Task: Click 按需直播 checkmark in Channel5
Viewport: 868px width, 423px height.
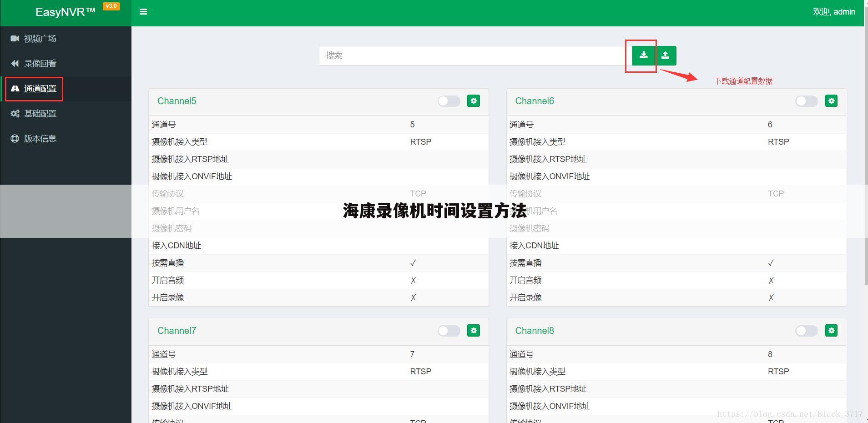Action: [413, 263]
